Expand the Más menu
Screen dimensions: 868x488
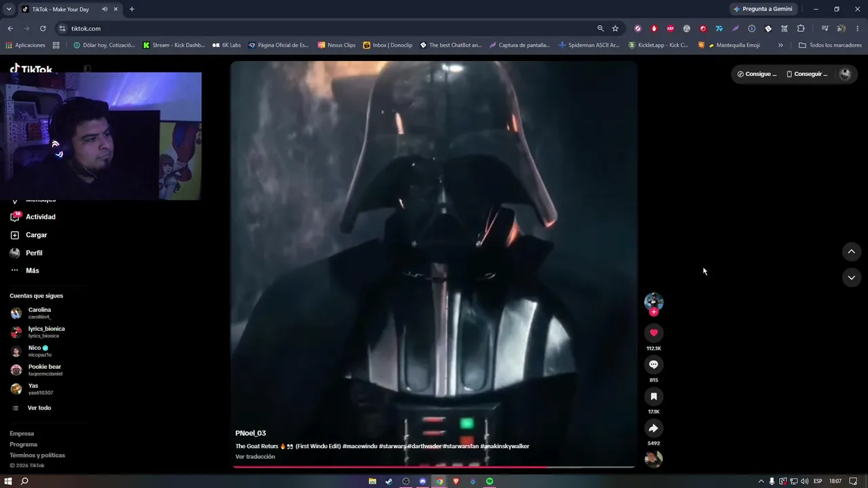point(25,270)
